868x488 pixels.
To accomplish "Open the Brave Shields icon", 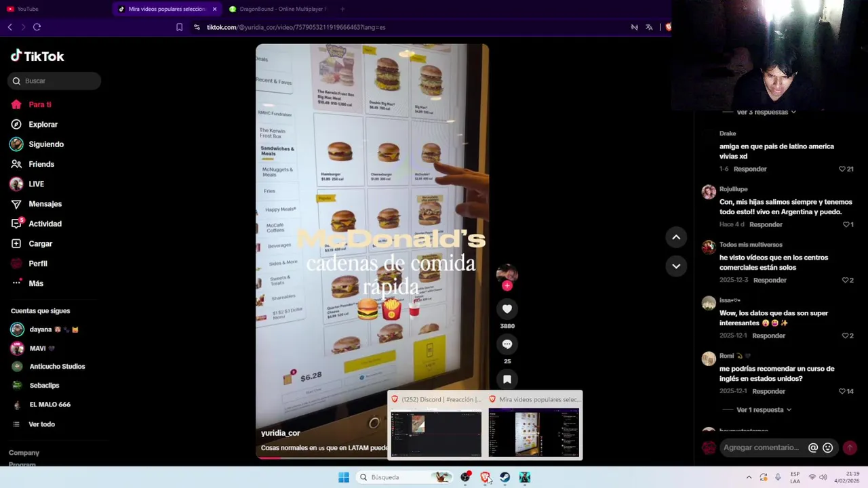I will (x=668, y=27).
